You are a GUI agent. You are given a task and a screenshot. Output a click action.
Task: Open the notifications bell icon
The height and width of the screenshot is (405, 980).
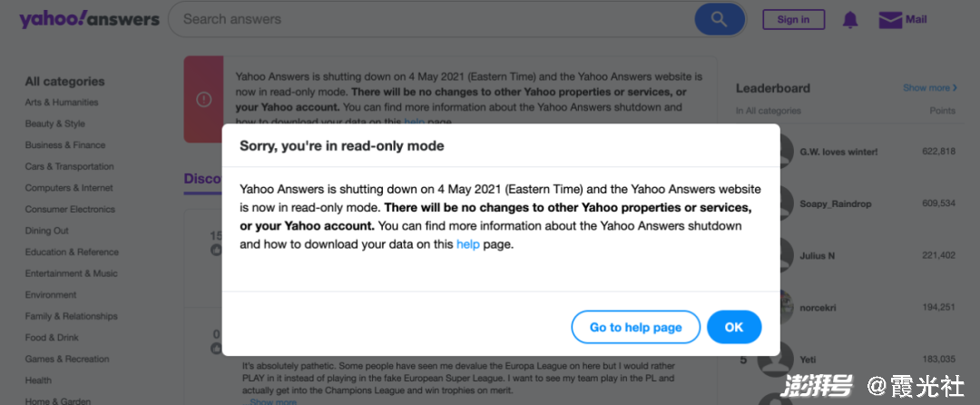[x=850, y=19]
